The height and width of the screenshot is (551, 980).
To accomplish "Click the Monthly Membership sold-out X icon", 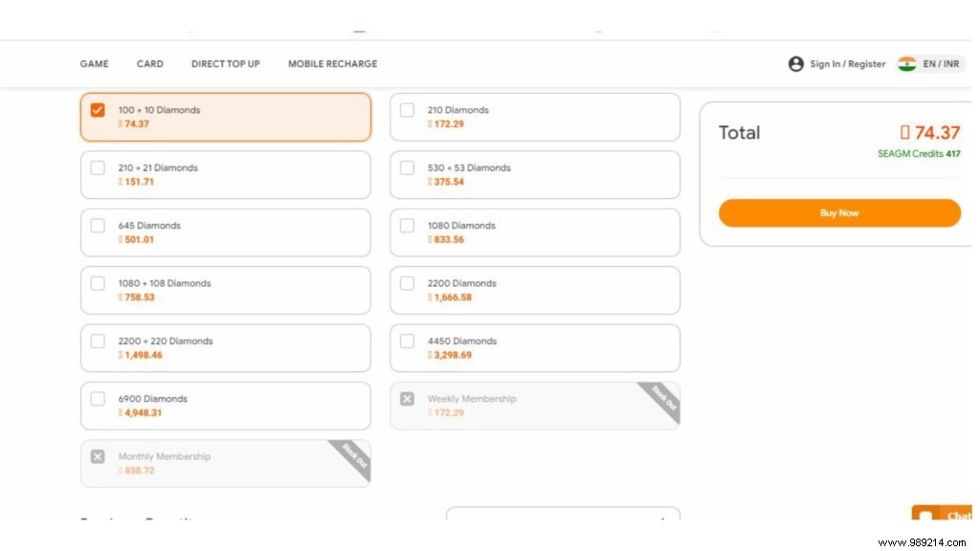I will 98,456.
